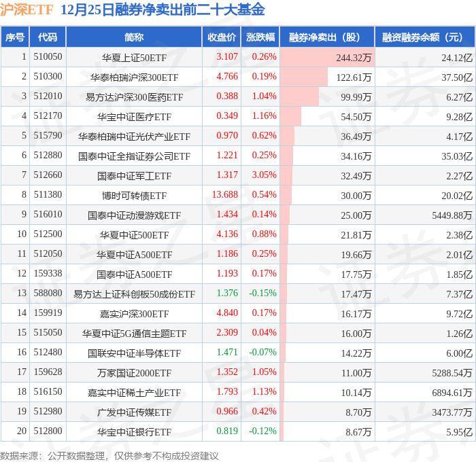Click the fund 易方达上证科创板50成份ETF
Viewport: 476px width, 462px height.
134,294
